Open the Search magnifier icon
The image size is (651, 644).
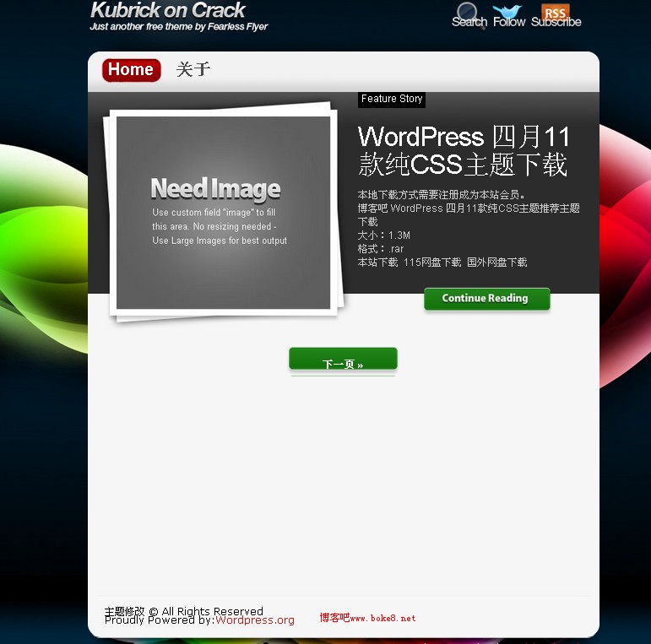(469, 15)
